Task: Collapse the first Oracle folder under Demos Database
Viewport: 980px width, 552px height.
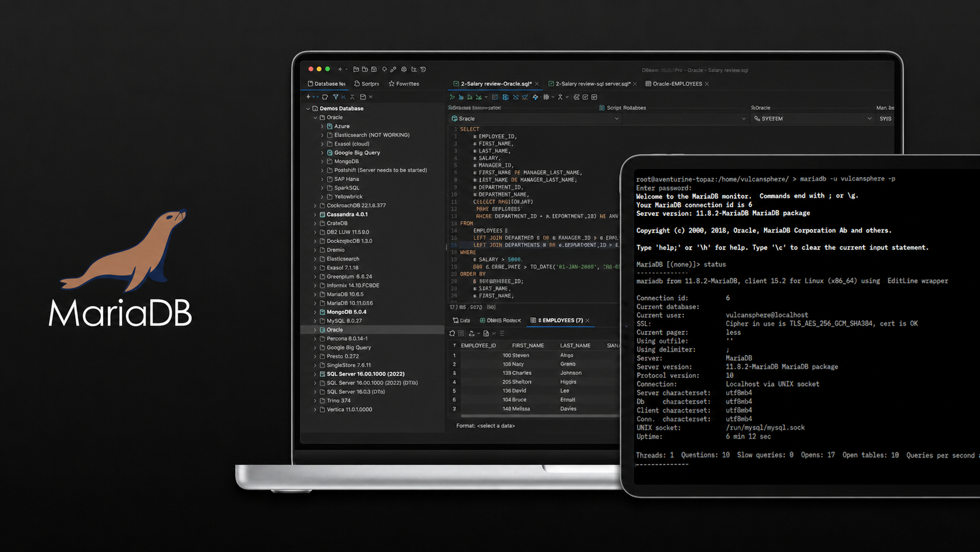Action: 315,117
